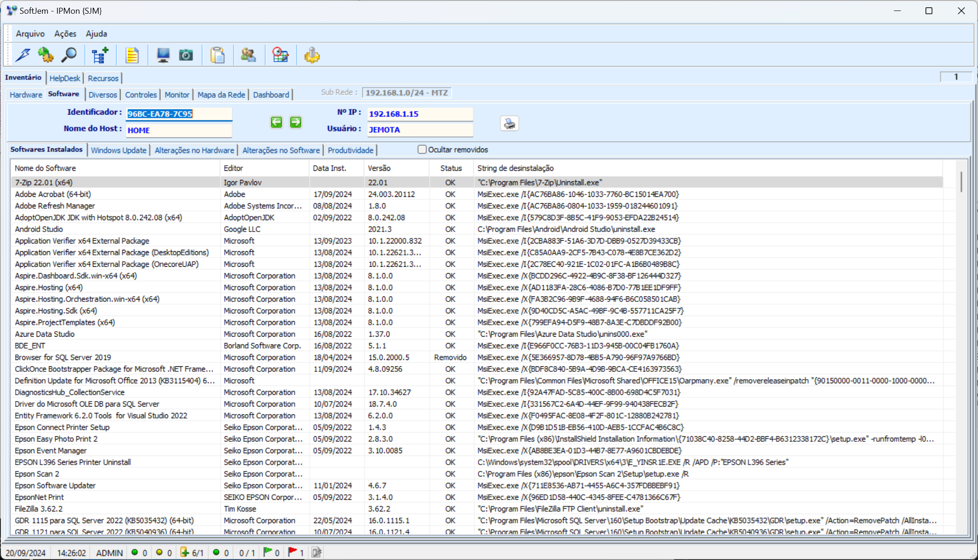
Task: Switch to the HelpDesk tab
Action: [65, 78]
